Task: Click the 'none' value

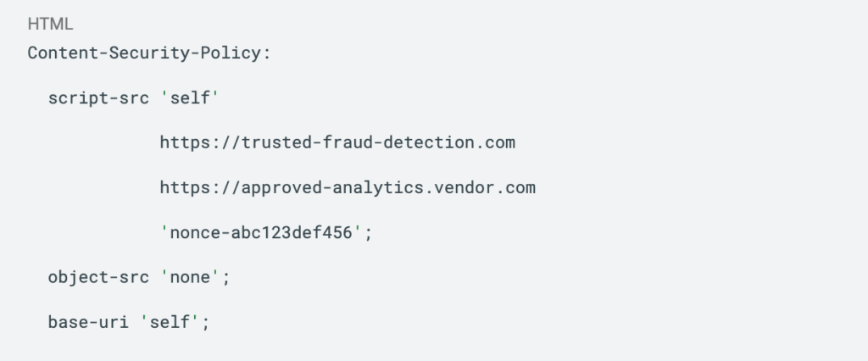Action: pos(189,277)
